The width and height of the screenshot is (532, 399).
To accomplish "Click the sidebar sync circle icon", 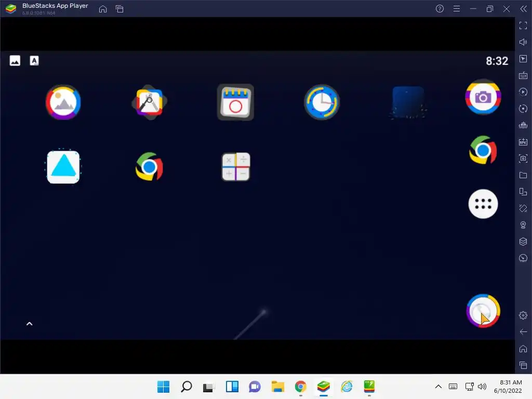I will coord(523,109).
